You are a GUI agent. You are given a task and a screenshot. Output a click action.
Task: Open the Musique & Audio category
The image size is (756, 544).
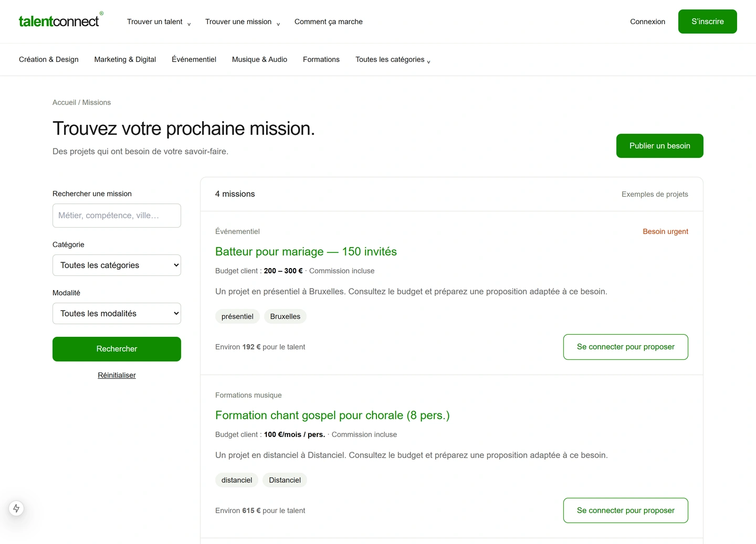[x=259, y=59]
